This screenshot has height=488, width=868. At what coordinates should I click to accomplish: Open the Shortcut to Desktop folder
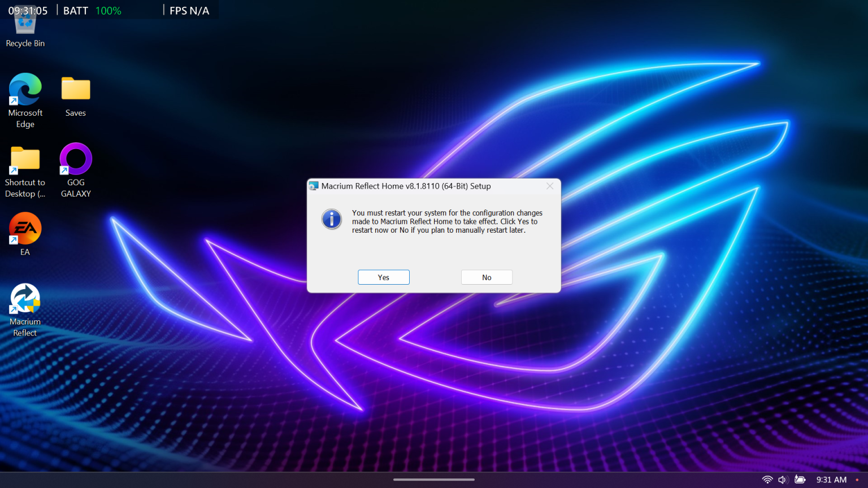[x=25, y=159]
